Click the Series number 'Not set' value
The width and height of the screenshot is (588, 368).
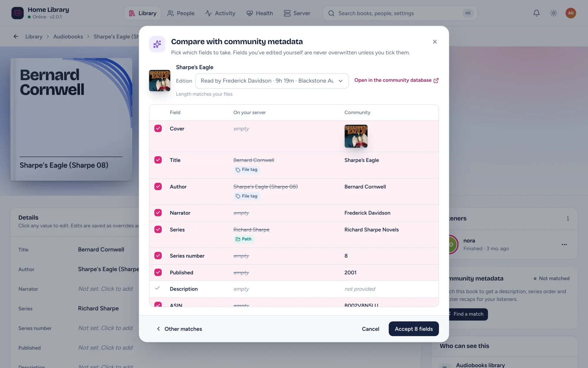[105, 328]
